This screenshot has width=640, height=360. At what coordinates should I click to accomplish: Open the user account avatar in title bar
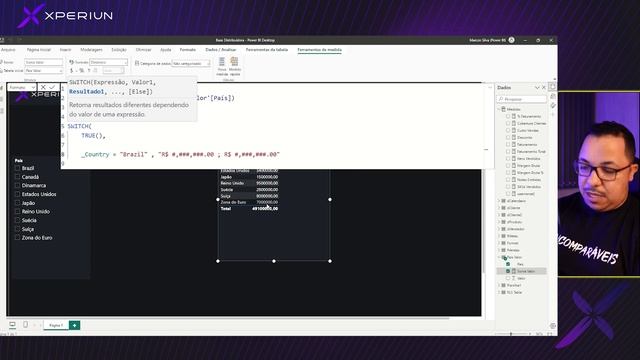pyautogui.click(x=511, y=40)
